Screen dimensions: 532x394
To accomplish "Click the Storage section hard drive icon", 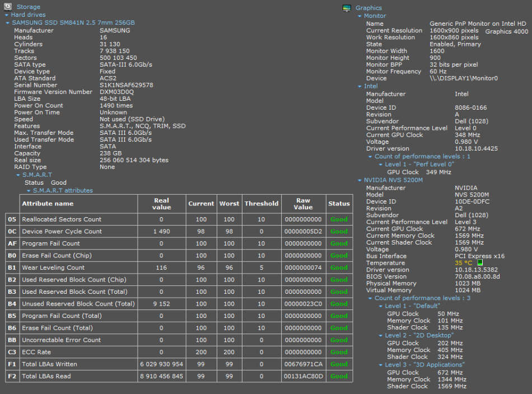I will [x=7, y=7].
